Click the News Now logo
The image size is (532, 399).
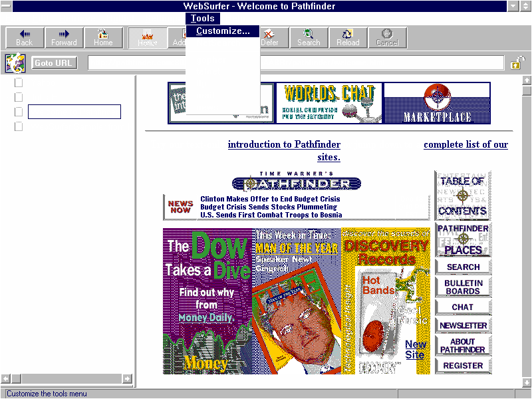pos(180,207)
